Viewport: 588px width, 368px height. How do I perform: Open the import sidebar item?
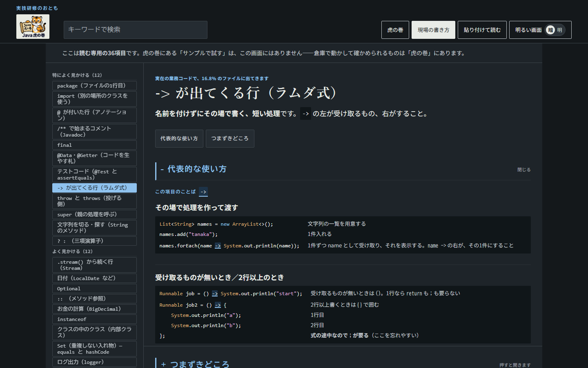click(x=94, y=99)
